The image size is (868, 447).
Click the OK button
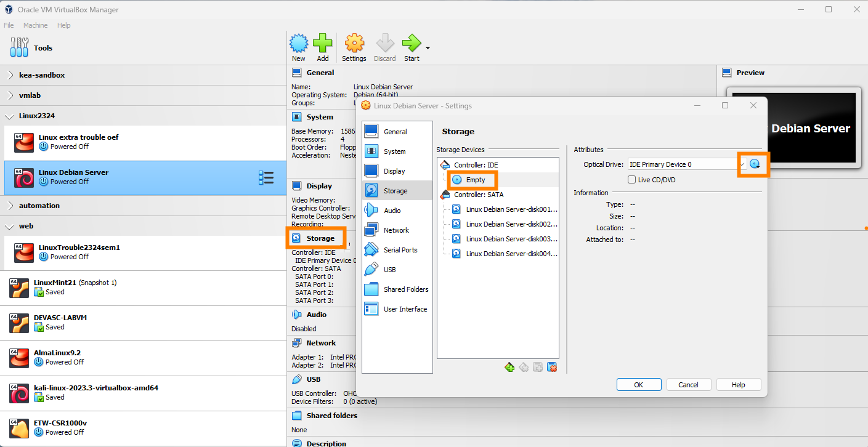coord(639,385)
